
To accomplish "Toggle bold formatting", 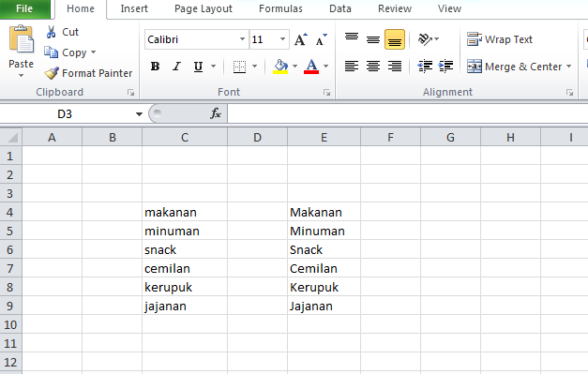I will (x=155, y=67).
